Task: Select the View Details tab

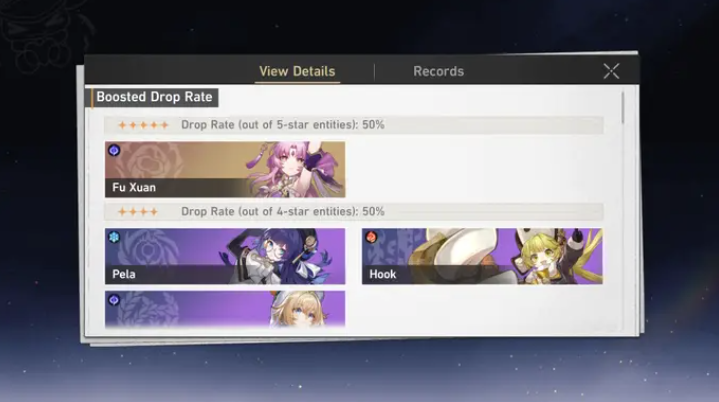Action: tap(297, 72)
